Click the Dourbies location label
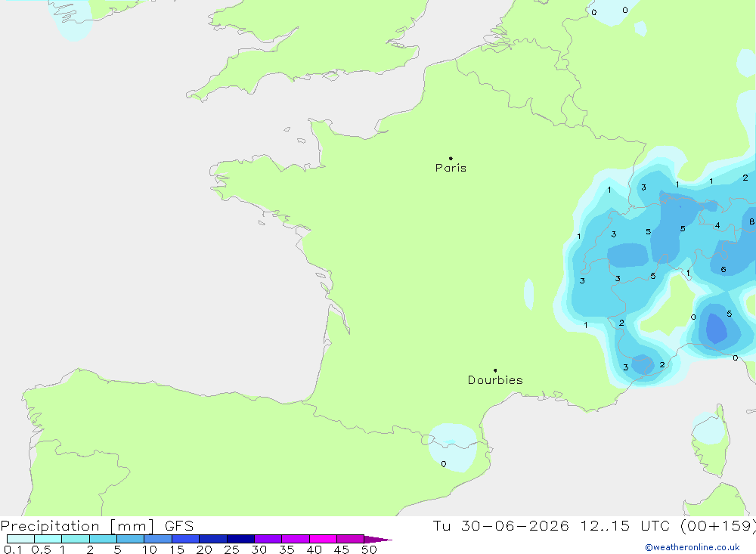Screen dimensions: 756x554 point(495,380)
